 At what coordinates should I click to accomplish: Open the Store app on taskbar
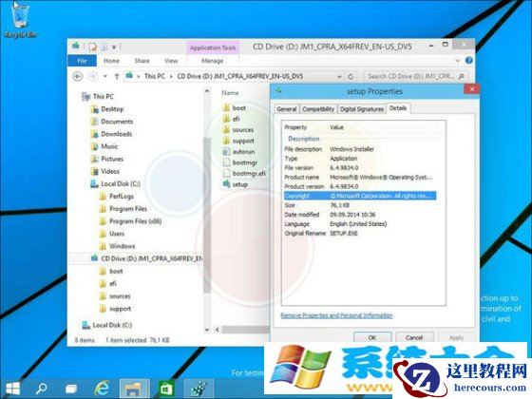tap(166, 389)
